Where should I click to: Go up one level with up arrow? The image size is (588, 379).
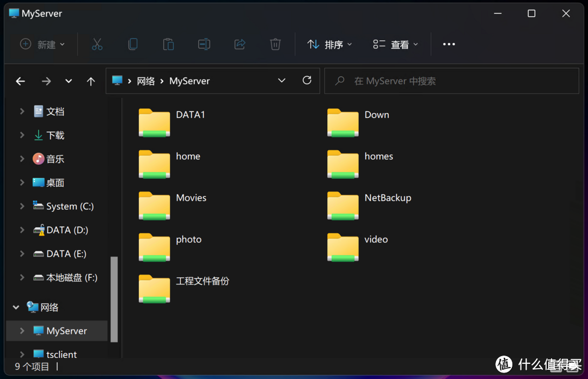(91, 81)
